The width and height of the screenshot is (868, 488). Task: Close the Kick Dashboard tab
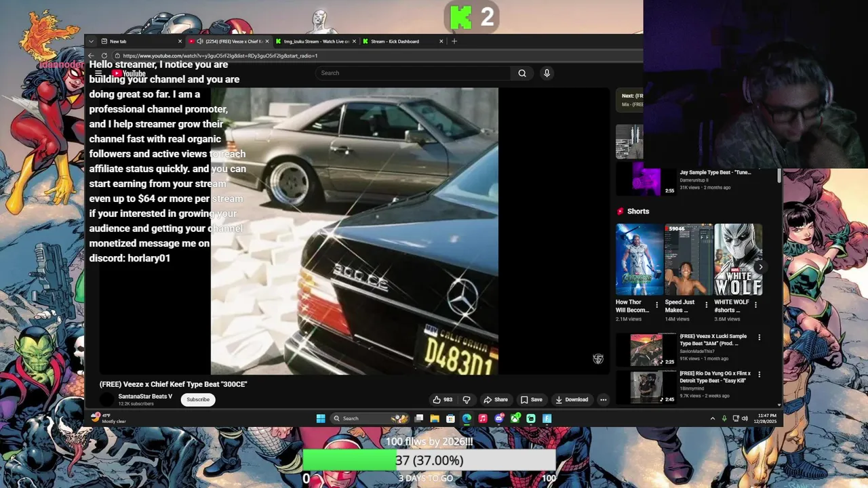point(441,41)
